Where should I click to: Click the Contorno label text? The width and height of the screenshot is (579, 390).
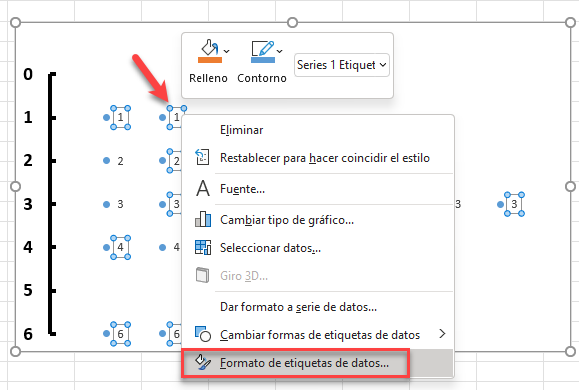262,78
